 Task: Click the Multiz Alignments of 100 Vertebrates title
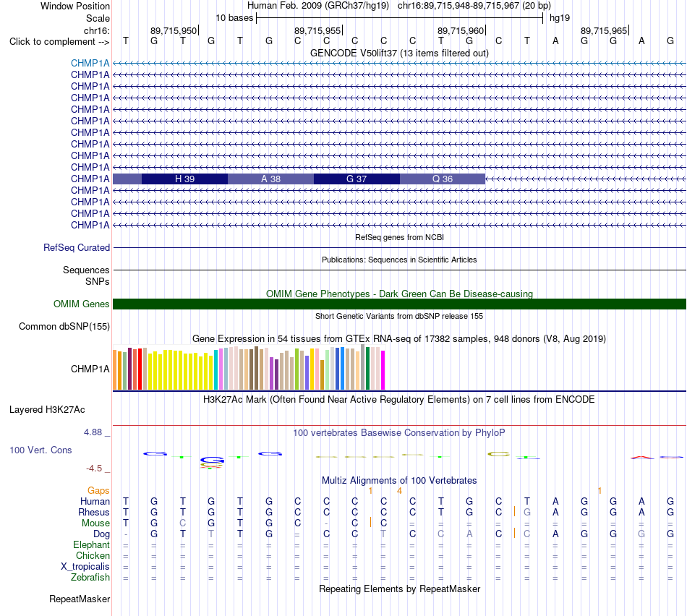(399, 480)
